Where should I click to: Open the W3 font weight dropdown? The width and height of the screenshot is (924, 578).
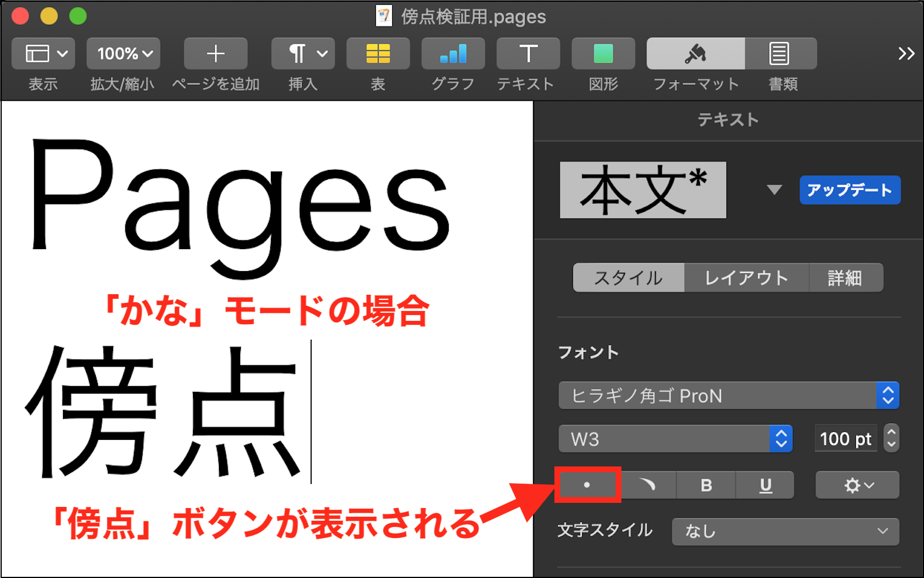pyautogui.click(x=675, y=439)
